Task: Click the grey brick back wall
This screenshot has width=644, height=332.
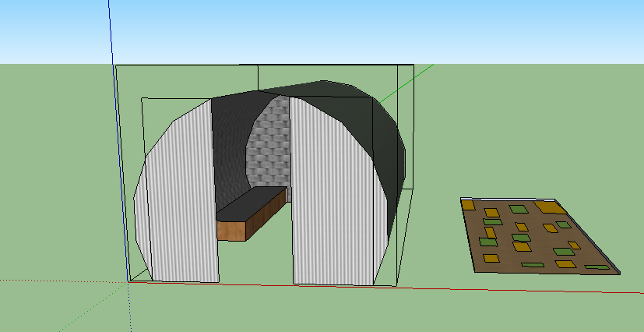Action: coord(269,142)
